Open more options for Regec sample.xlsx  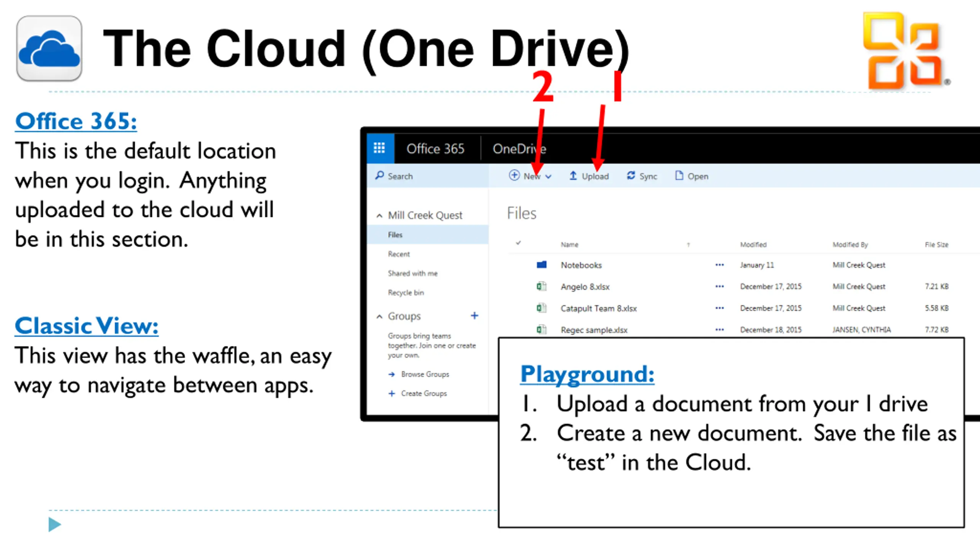pyautogui.click(x=720, y=329)
